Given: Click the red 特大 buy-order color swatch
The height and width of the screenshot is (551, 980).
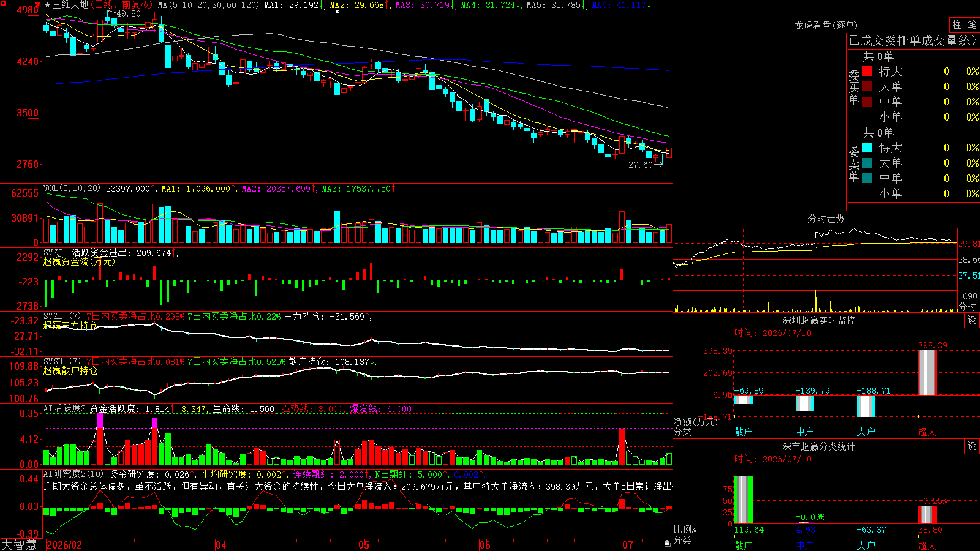Looking at the screenshot, I should click(867, 71).
